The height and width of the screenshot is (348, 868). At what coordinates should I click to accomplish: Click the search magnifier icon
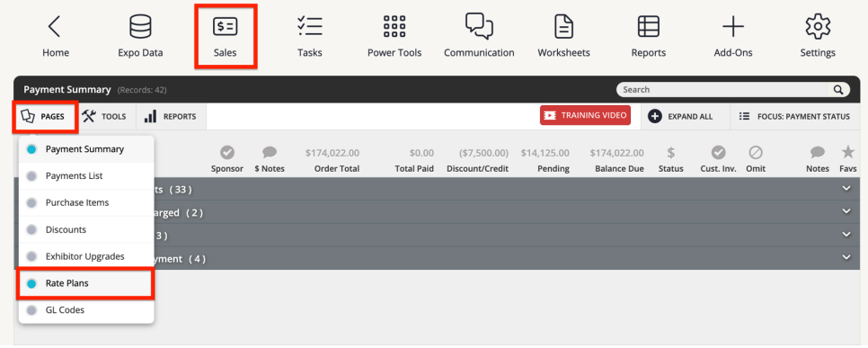pos(838,90)
